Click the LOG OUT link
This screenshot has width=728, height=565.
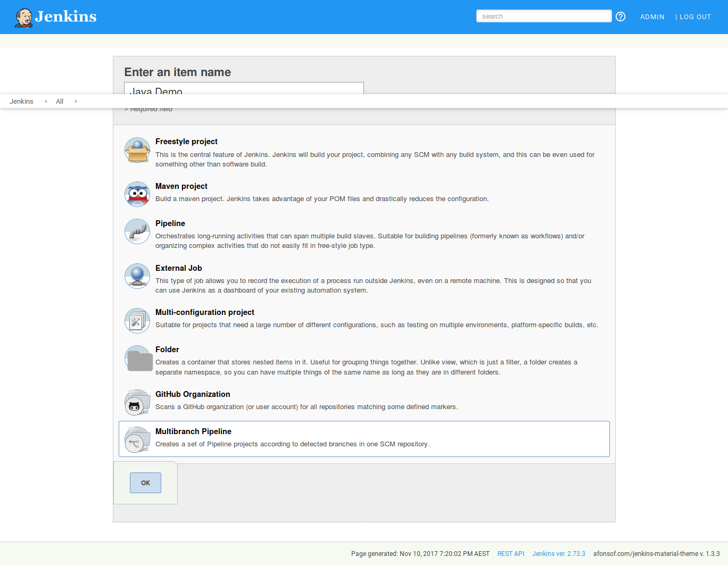click(x=694, y=17)
